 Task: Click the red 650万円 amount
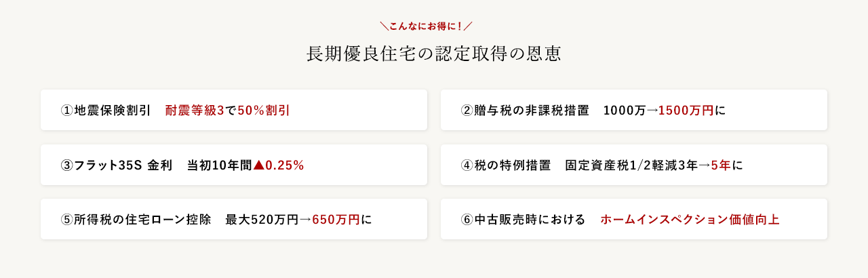coord(336,220)
